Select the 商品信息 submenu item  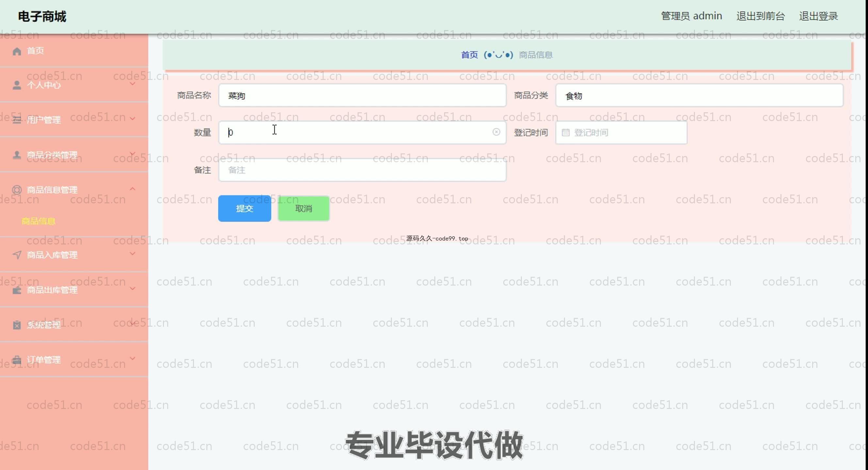click(39, 221)
